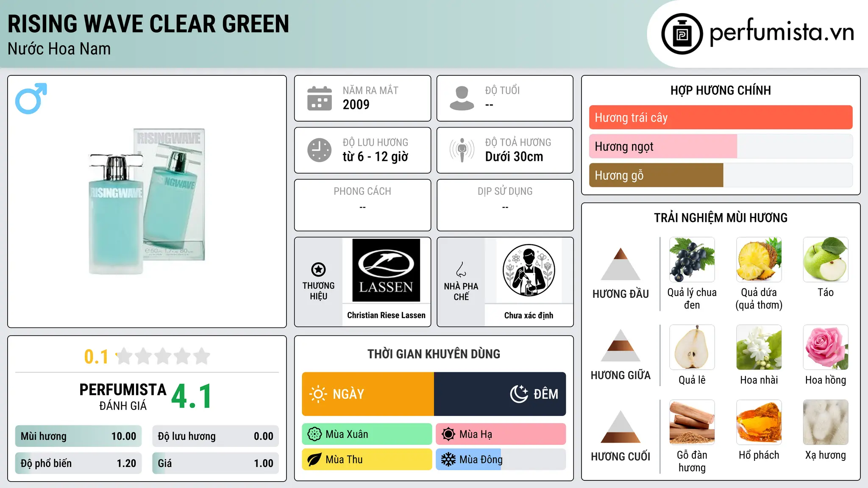Click the Độ lưu hương 0.00 score bar
868x488 pixels.
click(x=216, y=436)
